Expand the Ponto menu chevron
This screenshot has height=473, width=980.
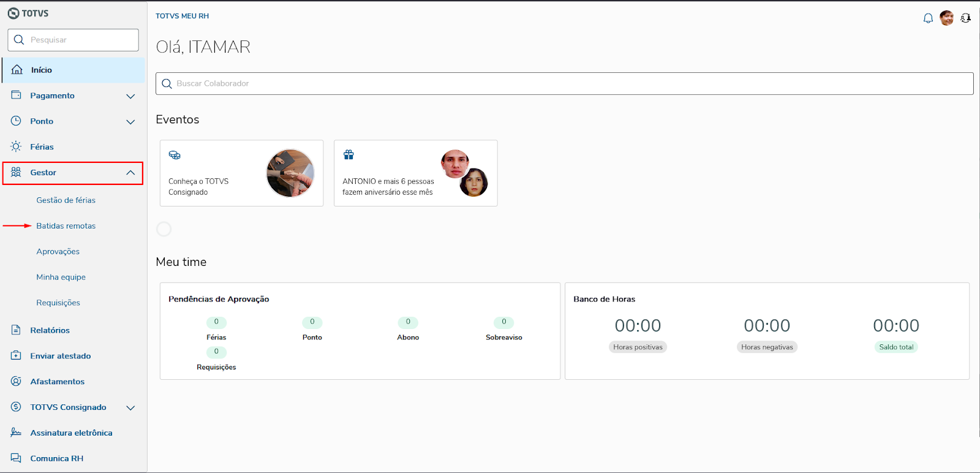click(x=130, y=122)
